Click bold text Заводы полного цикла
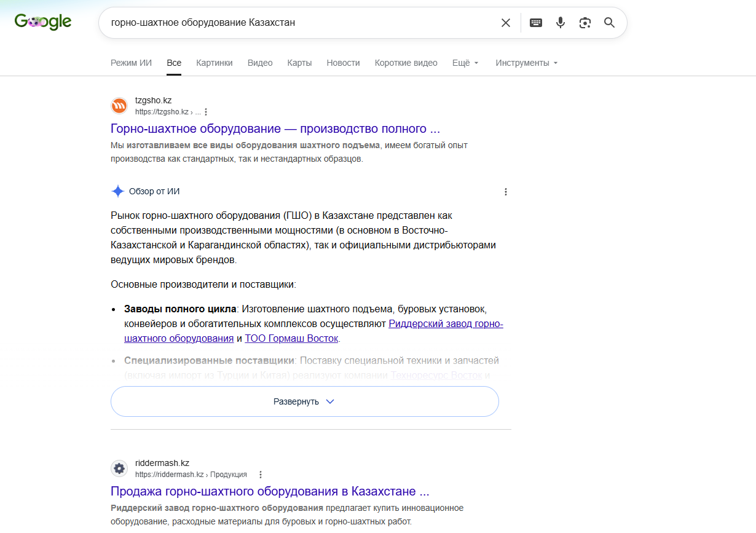The image size is (756, 533). click(180, 309)
